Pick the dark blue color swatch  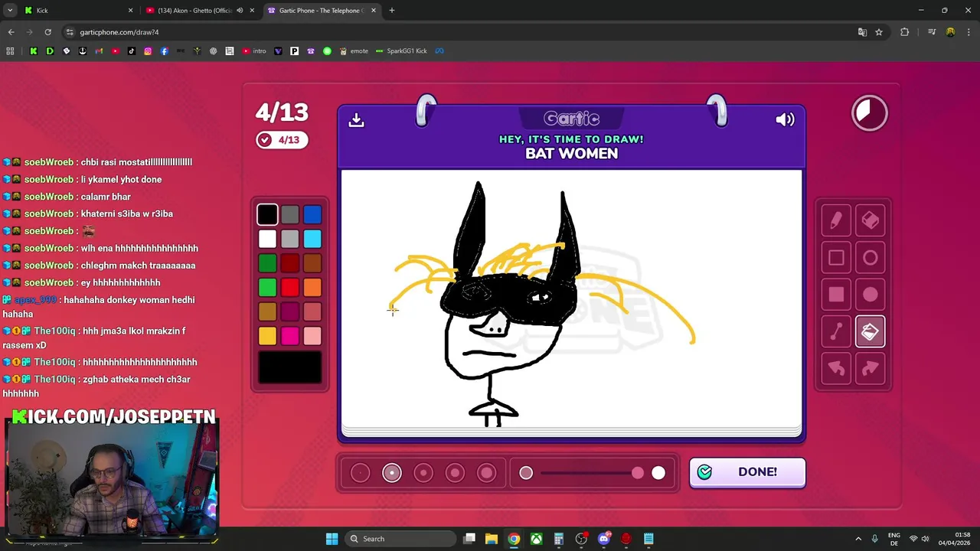(x=312, y=214)
